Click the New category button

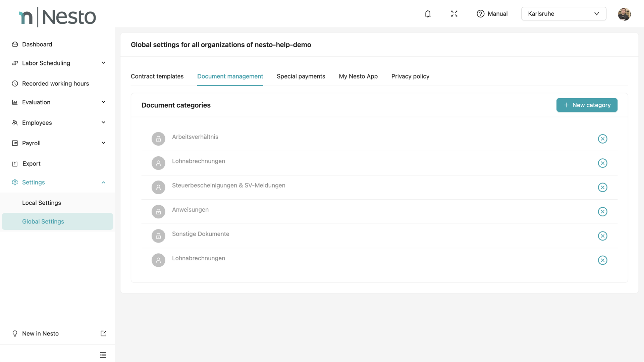(587, 105)
